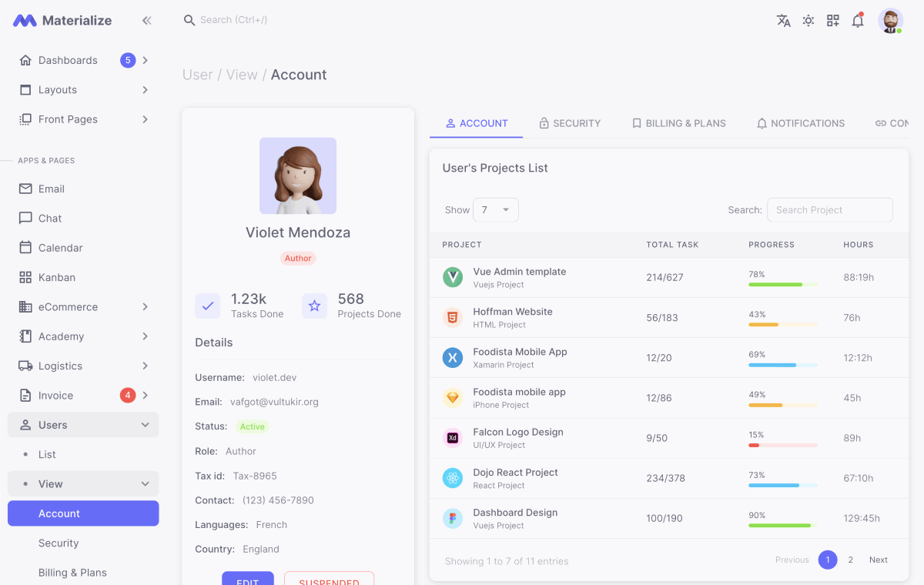The image size is (924, 585).
Task: Open the Chat app from sidebar
Action: pos(49,218)
